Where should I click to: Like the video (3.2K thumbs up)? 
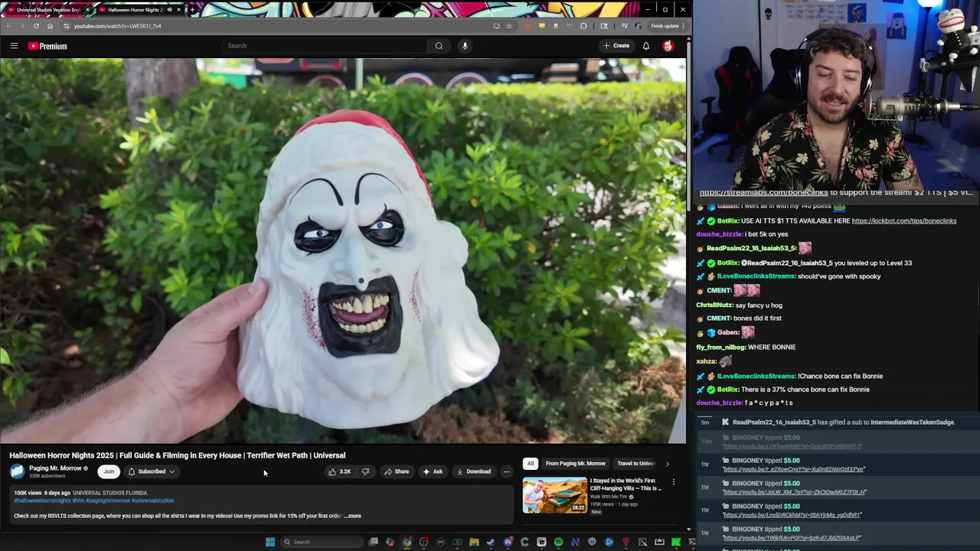click(x=339, y=471)
